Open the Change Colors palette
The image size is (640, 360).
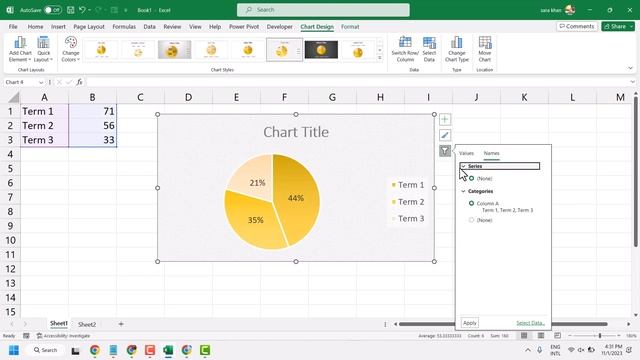click(71, 49)
